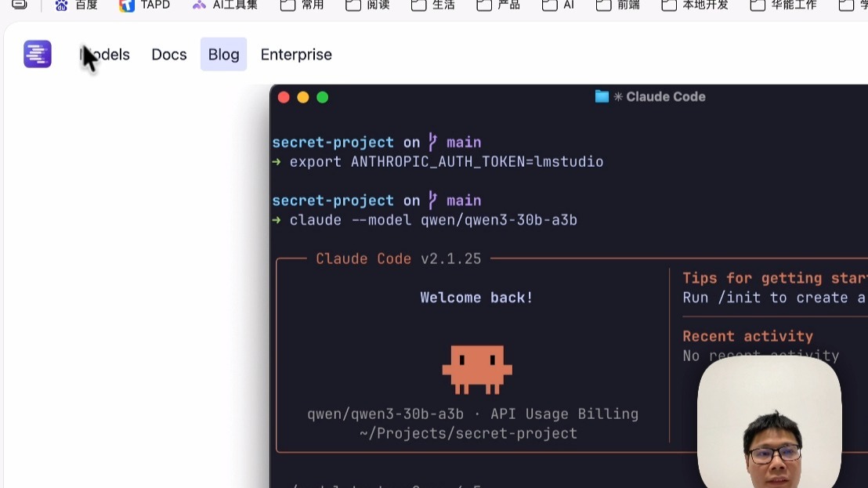Select the Blog nav item

click(x=223, y=55)
